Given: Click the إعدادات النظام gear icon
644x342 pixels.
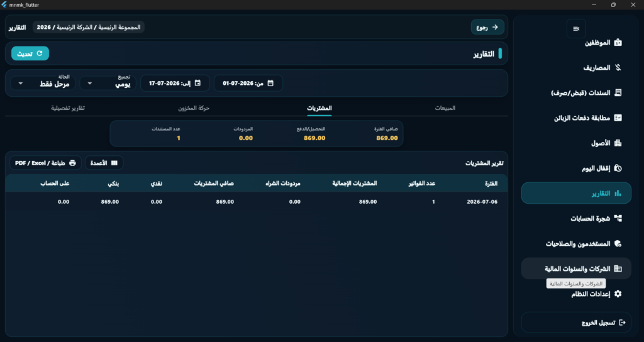Looking at the screenshot, I should pyautogui.click(x=618, y=294).
